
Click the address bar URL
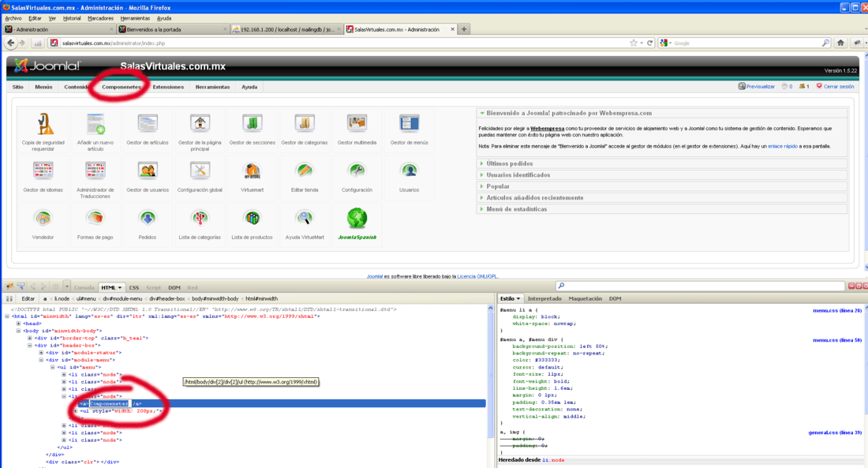(114, 43)
